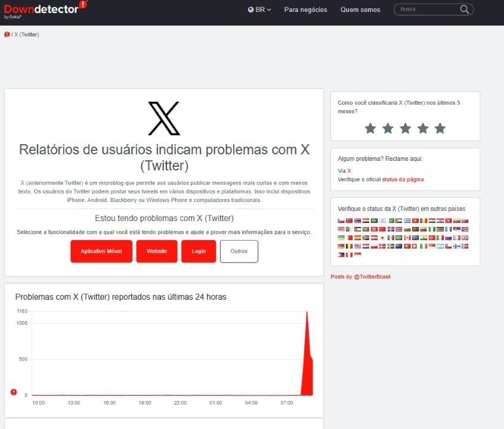Select the Romania flag
The width and height of the screenshot is (504, 429).
point(423,220)
